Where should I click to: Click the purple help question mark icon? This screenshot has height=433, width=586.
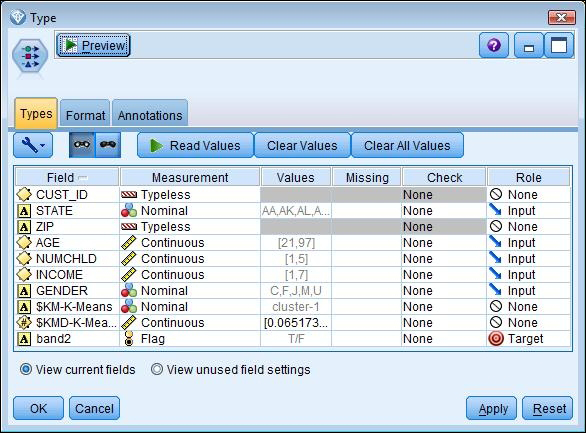click(x=494, y=46)
